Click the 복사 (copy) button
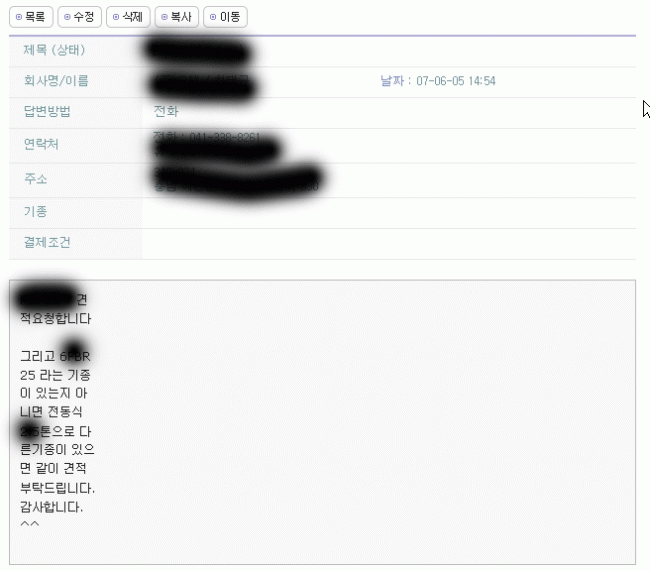This screenshot has height=571, width=650. coord(177,17)
